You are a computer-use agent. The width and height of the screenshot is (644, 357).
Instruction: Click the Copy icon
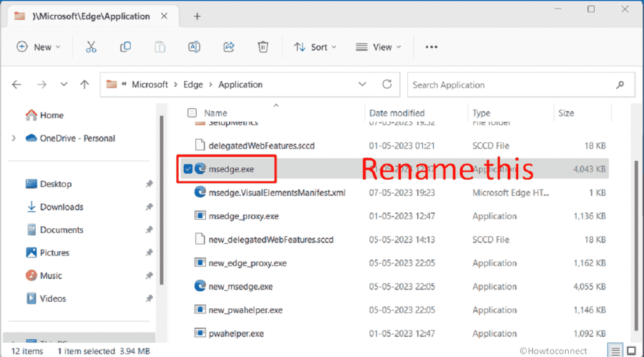tap(125, 47)
